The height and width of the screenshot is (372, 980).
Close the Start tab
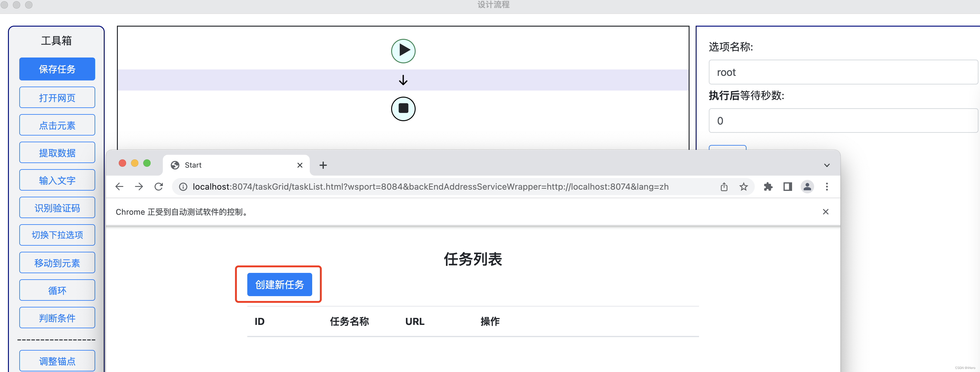coord(300,165)
